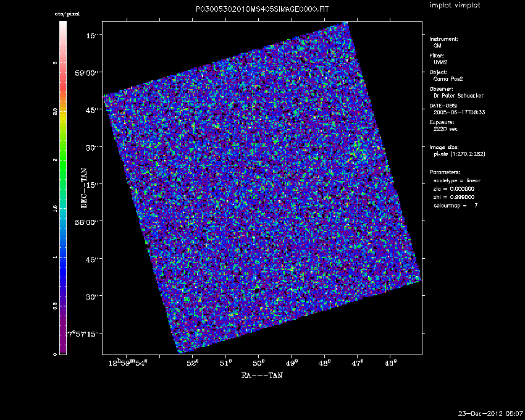Click the date stamp in bottom-right corner
Screen dimensions: 525x420
pyautogui.click(x=491, y=413)
